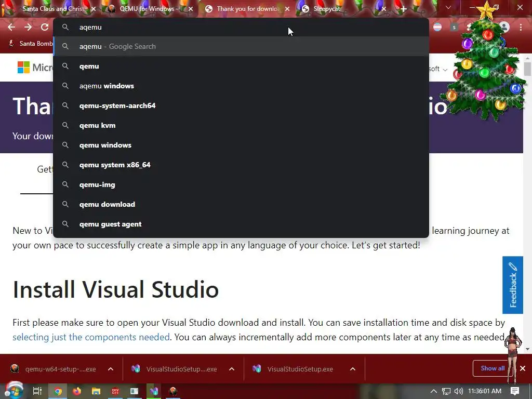Open the clock showing 11:36:01 AM

coord(485,391)
